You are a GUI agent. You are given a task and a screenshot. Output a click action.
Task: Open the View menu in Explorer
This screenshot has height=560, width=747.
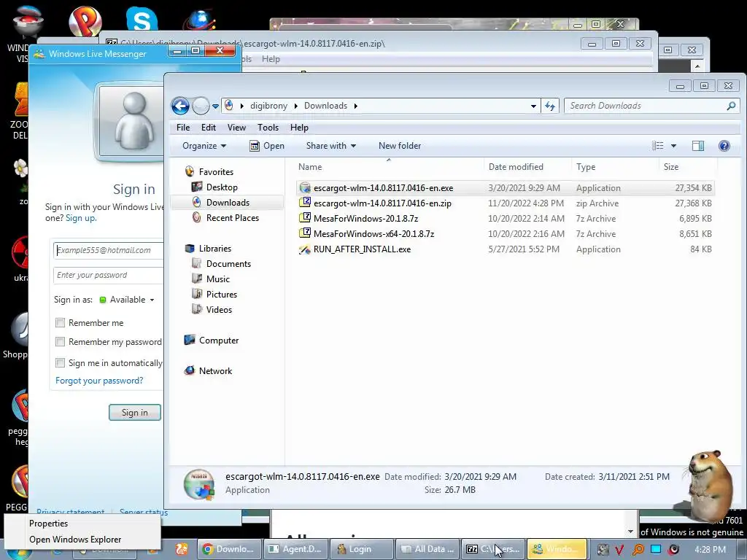[x=236, y=128]
